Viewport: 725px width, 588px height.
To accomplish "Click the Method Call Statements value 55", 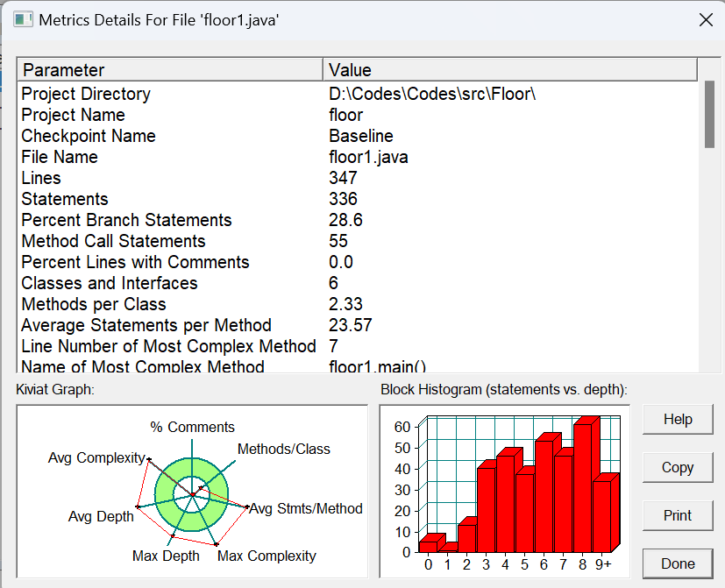I will point(338,241).
